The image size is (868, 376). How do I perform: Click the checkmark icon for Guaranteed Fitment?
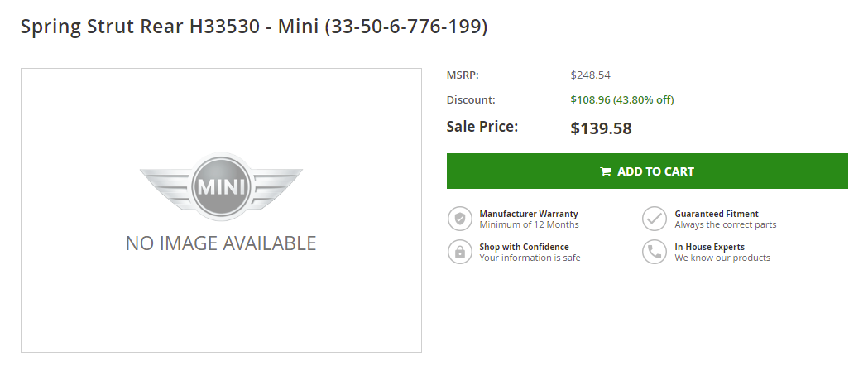655,219
